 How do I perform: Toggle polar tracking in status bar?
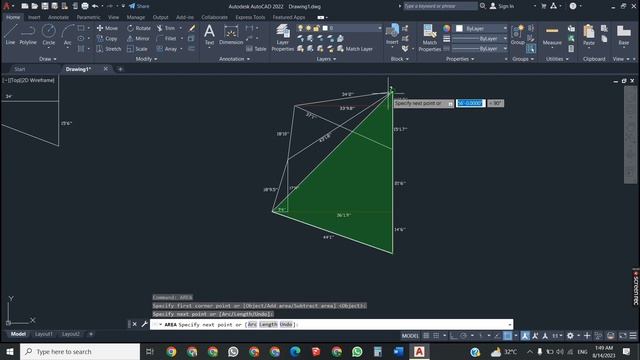click(x=463, y=336)
